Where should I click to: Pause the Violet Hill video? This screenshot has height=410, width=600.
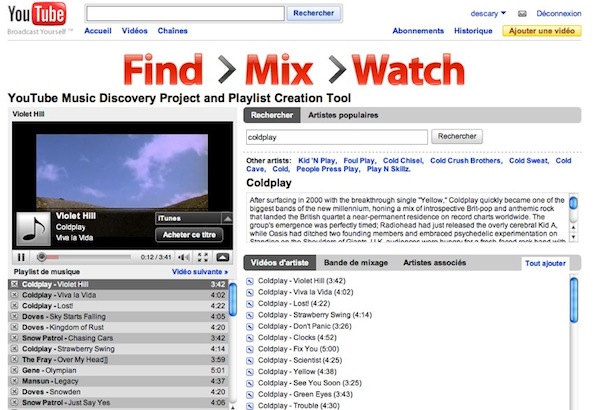pyautogui.click(x=21, y=257)
